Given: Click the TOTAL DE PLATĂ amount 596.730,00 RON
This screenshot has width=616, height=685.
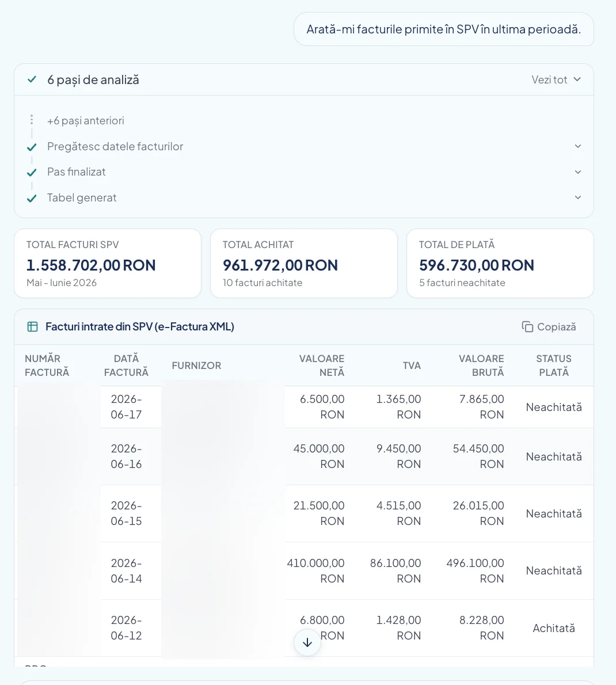Looking at the screenshot, I should pyautogui.click(x=477, y=265).
